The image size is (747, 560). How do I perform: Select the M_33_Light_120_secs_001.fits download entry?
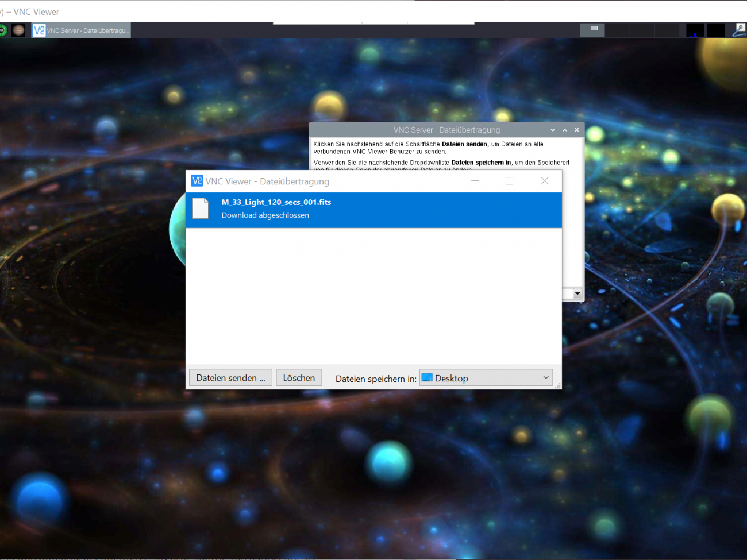[373, 210]
